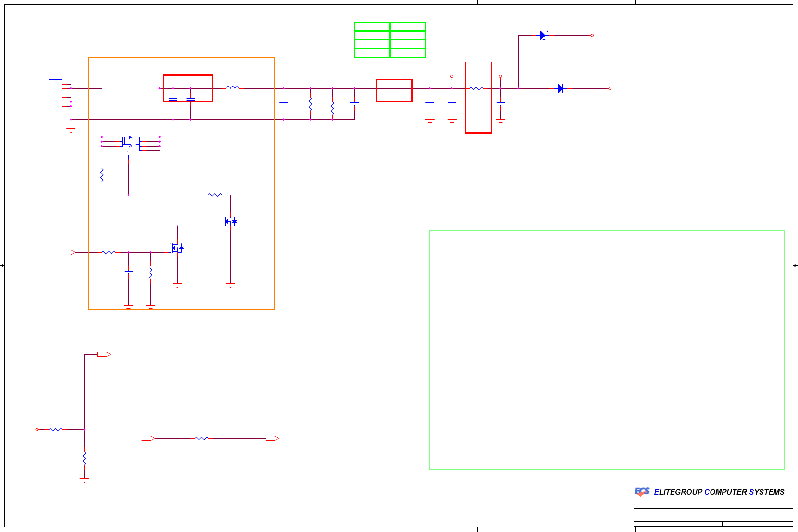Select the vertical divider resistor going to ground, bottom left
Image resolution: width=798 pixels, height=532 pixels.
coord(84,458)
